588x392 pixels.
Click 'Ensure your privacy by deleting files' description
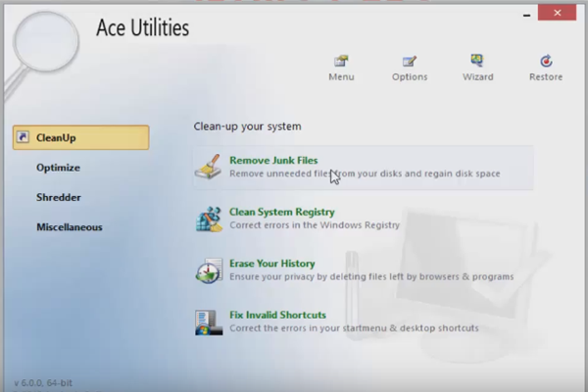tap(371, 276)
